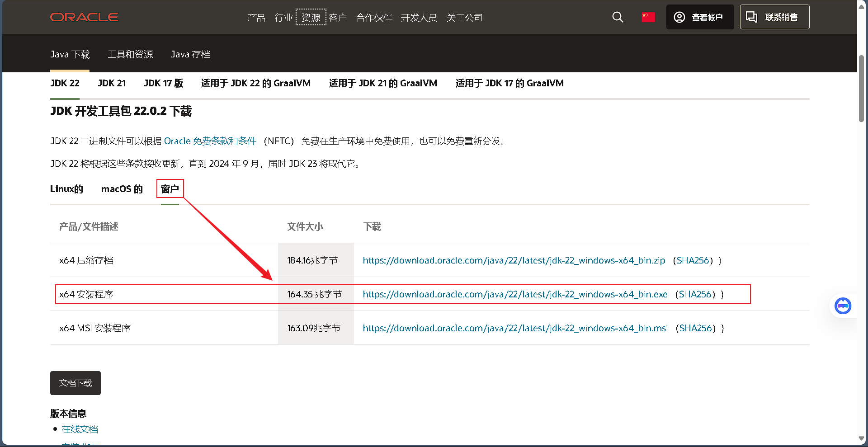The image size is (868, 447).
Task: Select the Java 下载 tab
Action: coord(70,54)
